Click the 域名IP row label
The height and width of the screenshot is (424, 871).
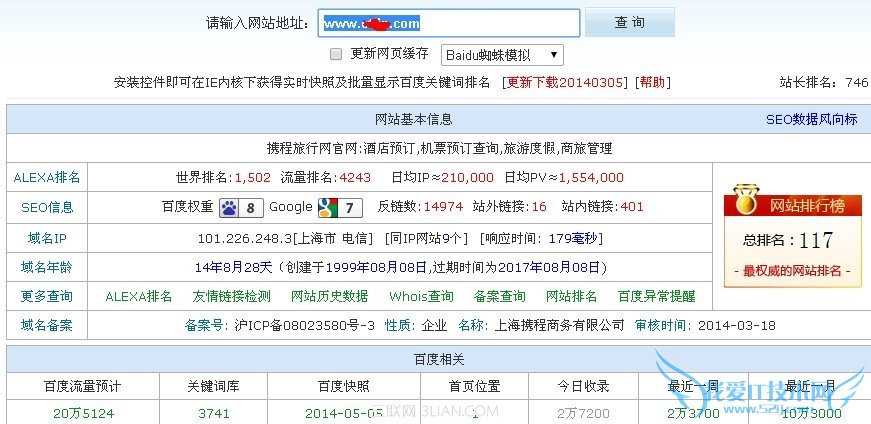tap(47, 239)
